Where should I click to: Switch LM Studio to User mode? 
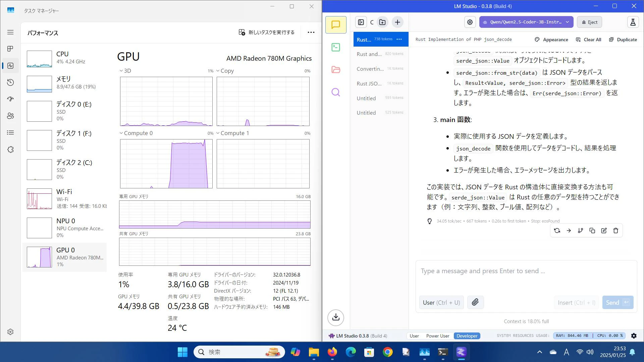[x=414, y=336]
